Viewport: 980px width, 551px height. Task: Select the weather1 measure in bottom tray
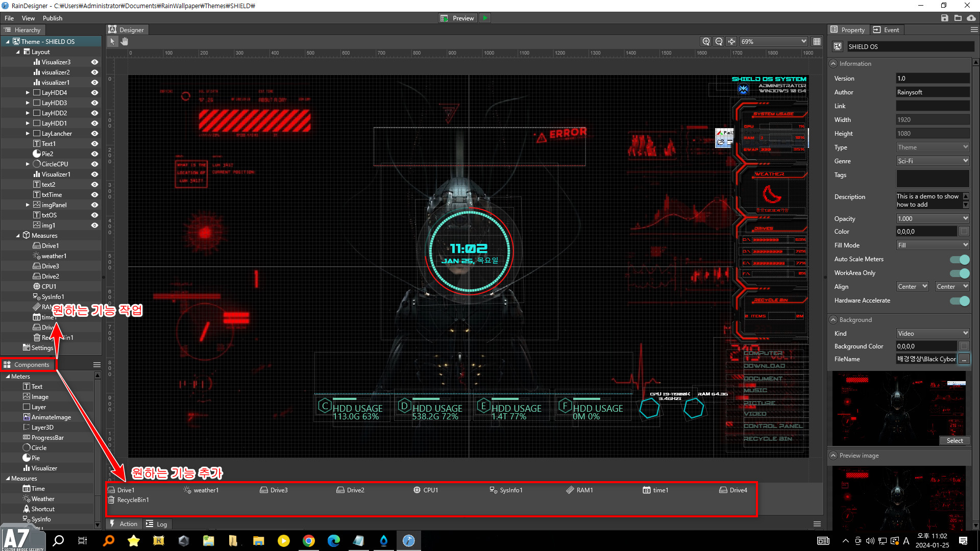pyautogui.click(x=201, y=490)
